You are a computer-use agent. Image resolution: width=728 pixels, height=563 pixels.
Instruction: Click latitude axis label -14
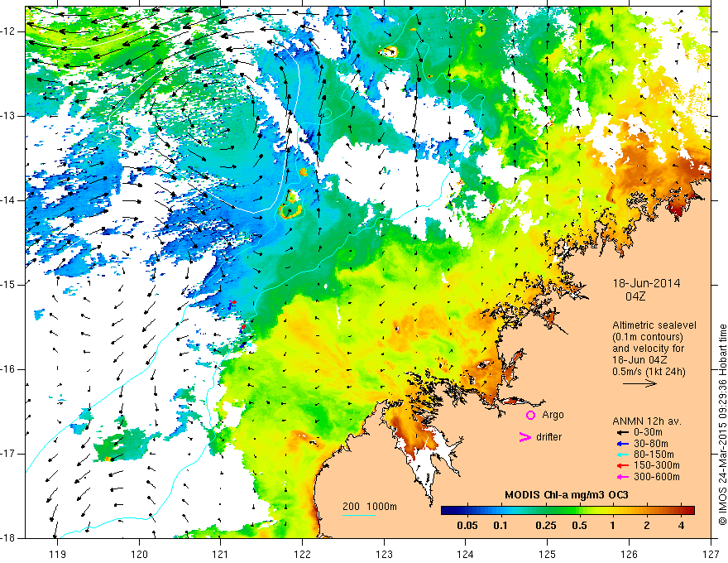tap(9, 200)
